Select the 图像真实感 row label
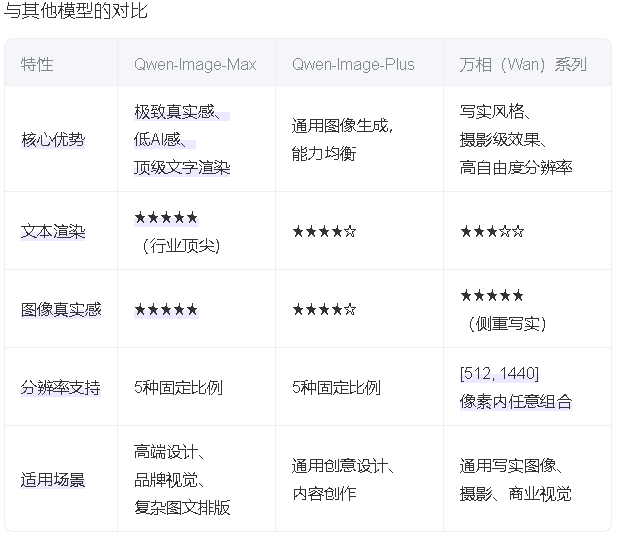This screenshot has width=621, height=546. point(61,310)
